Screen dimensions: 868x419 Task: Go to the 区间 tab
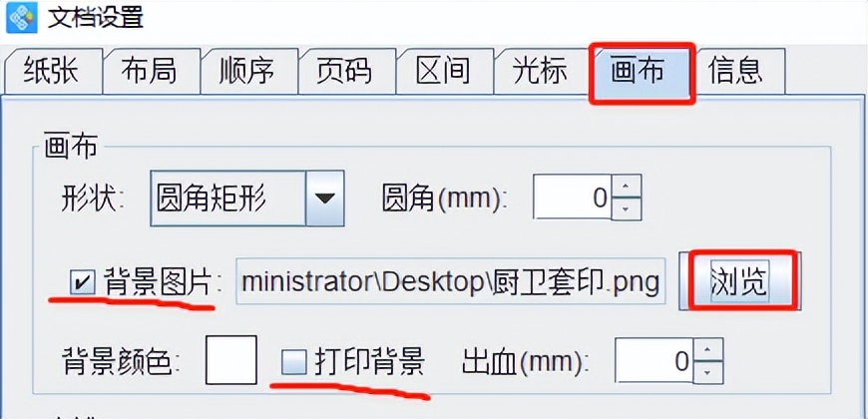coord(443,71)
